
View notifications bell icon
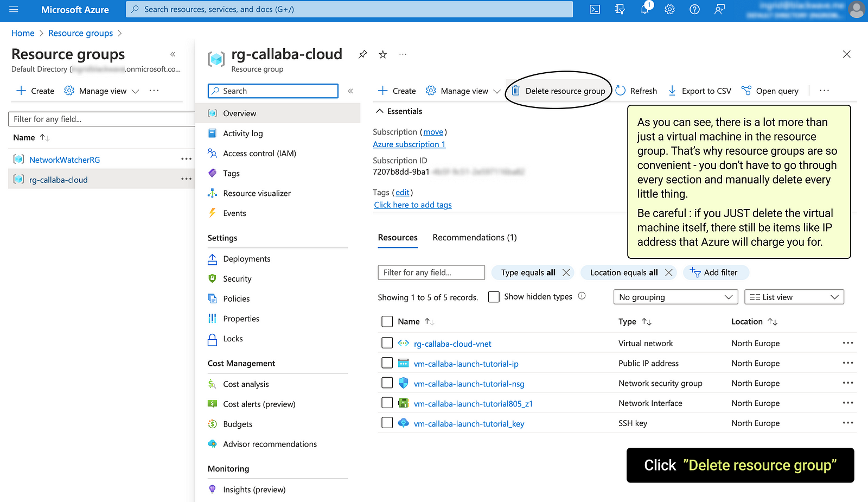644,9
